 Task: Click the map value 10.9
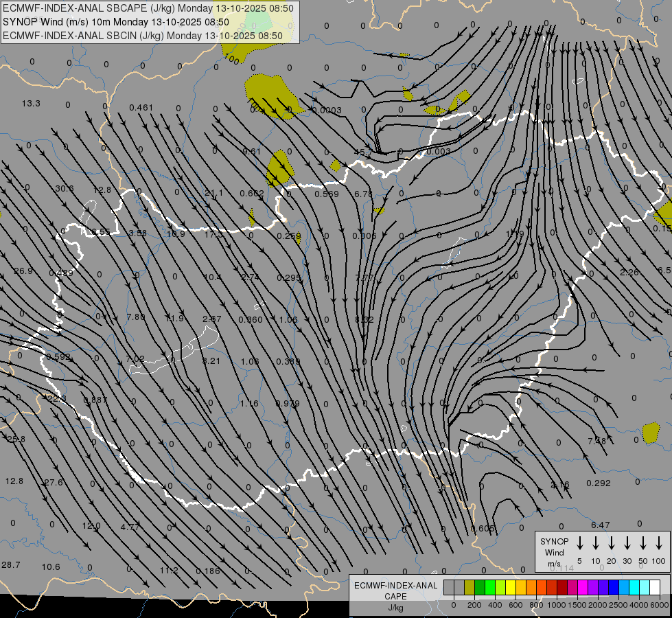point(176,233)
